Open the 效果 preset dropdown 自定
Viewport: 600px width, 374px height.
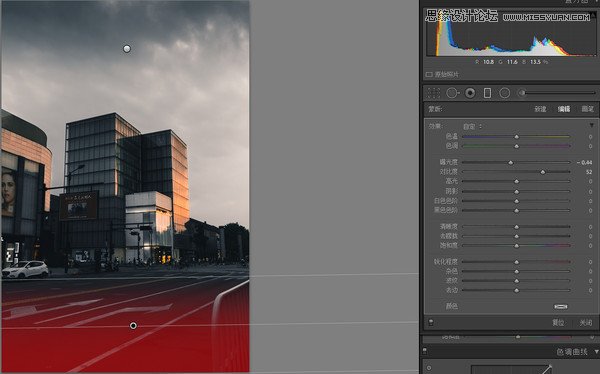tap(472, 126)
